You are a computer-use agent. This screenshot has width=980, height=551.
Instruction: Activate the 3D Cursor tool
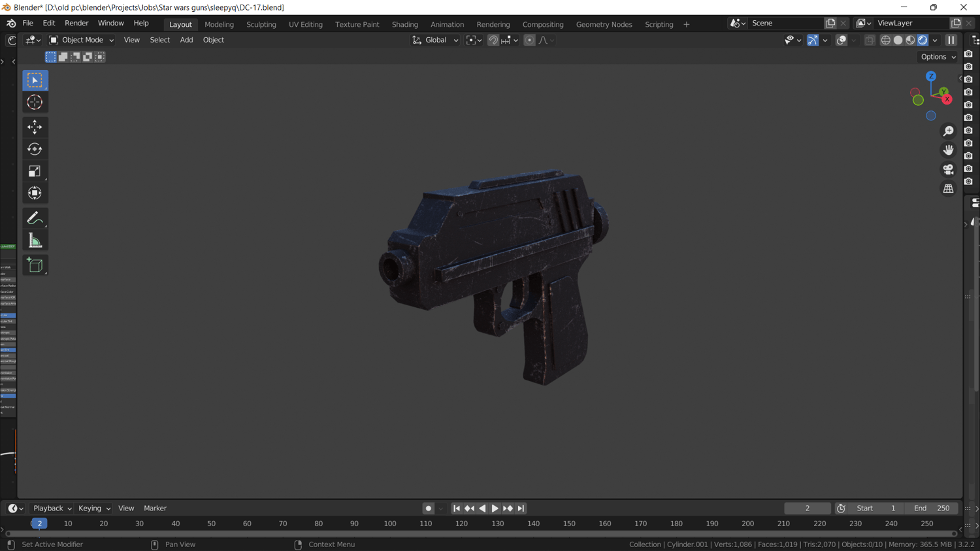click(35, 103)
